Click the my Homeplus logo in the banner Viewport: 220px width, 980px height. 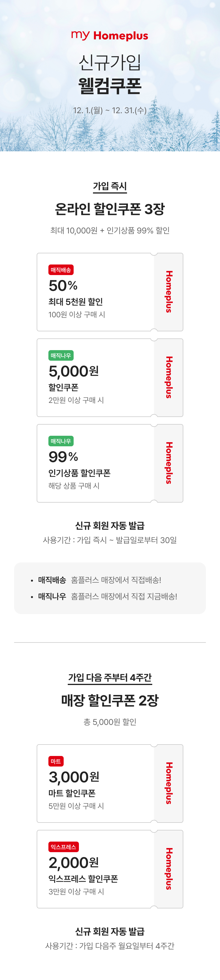pos(110,36)
